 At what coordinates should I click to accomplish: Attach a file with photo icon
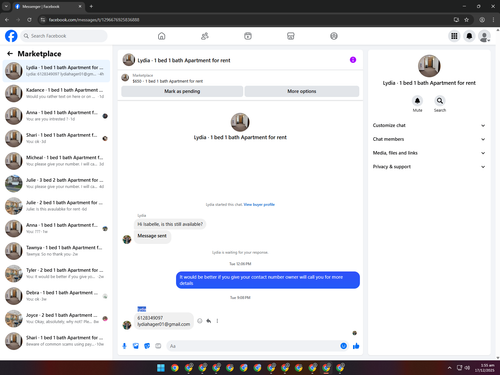[136, 346]
